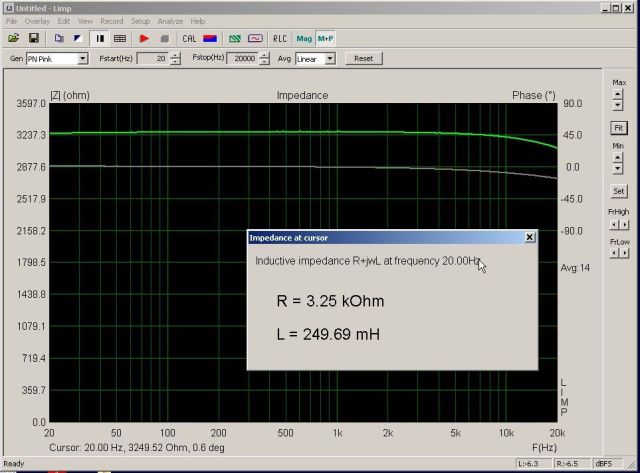Expand the Gen PN Pink dropdown
640x473 pixels.
click(x=82, y=59)
